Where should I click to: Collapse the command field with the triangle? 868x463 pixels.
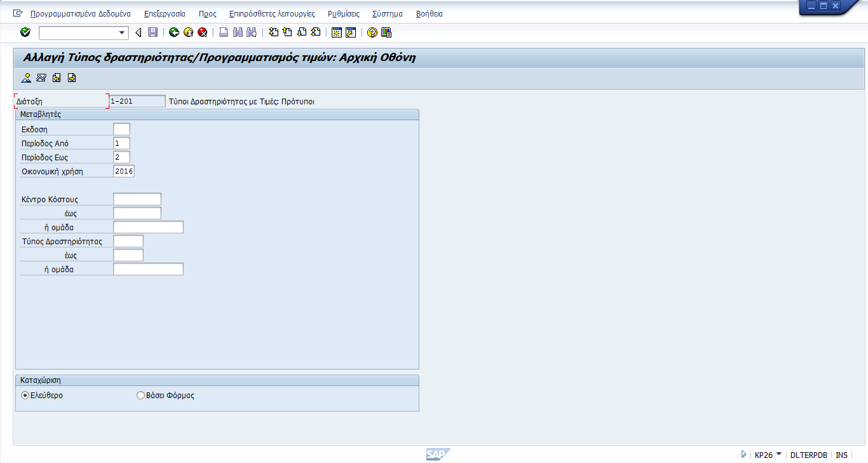[x=138, y=32]
